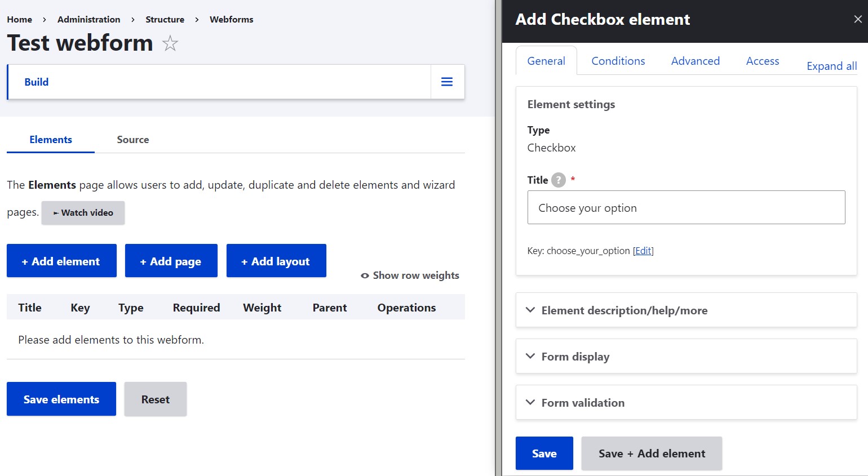Close the Add Checkbox element panel
The width and height of the screenshot is (868, 476).
point(858,19)
